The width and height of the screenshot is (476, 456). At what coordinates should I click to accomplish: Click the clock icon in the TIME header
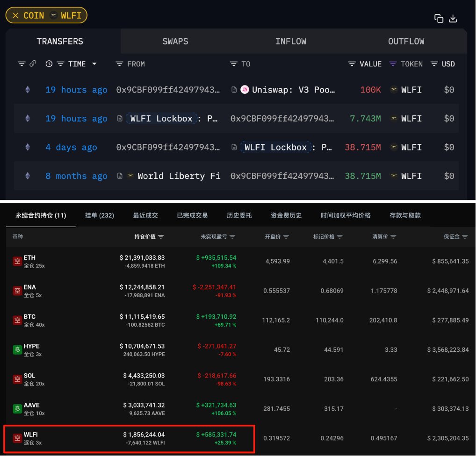coord(49,64)
